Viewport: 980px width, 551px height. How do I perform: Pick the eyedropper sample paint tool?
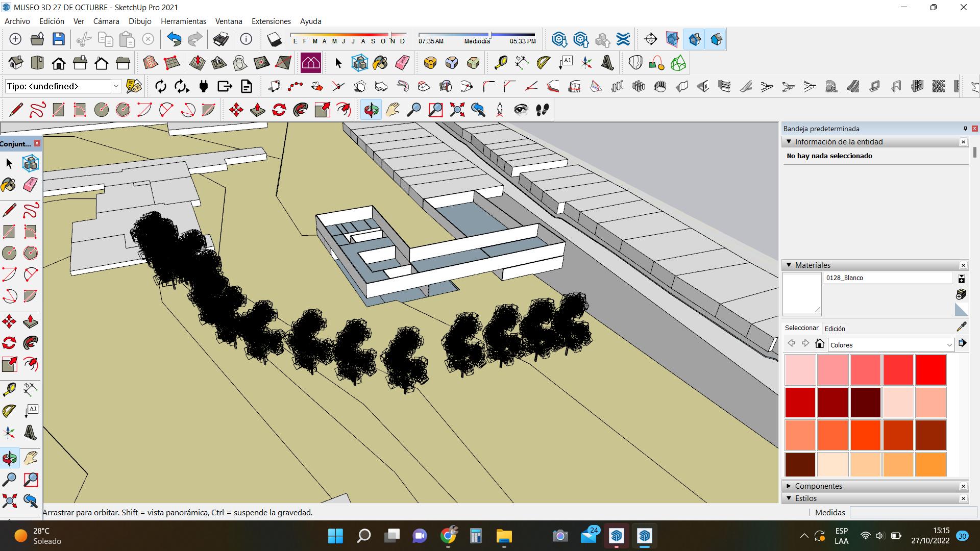[x=961, y=327]
